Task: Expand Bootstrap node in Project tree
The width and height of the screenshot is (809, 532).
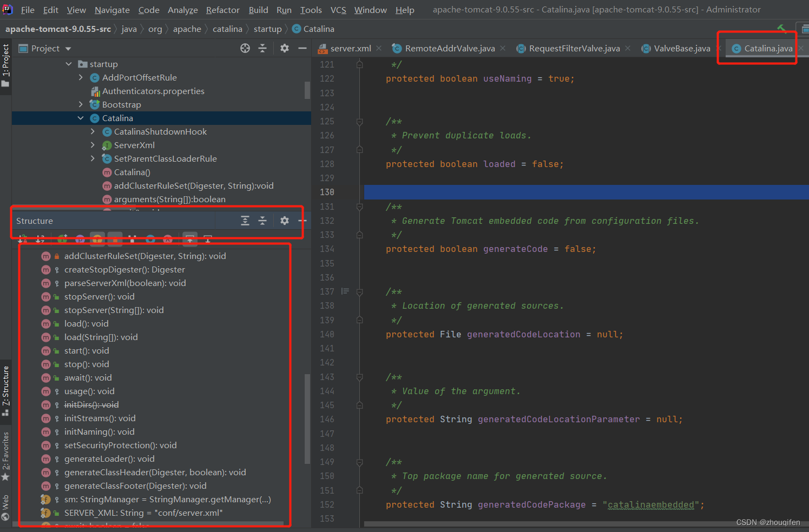Action: tap(81, 104)
